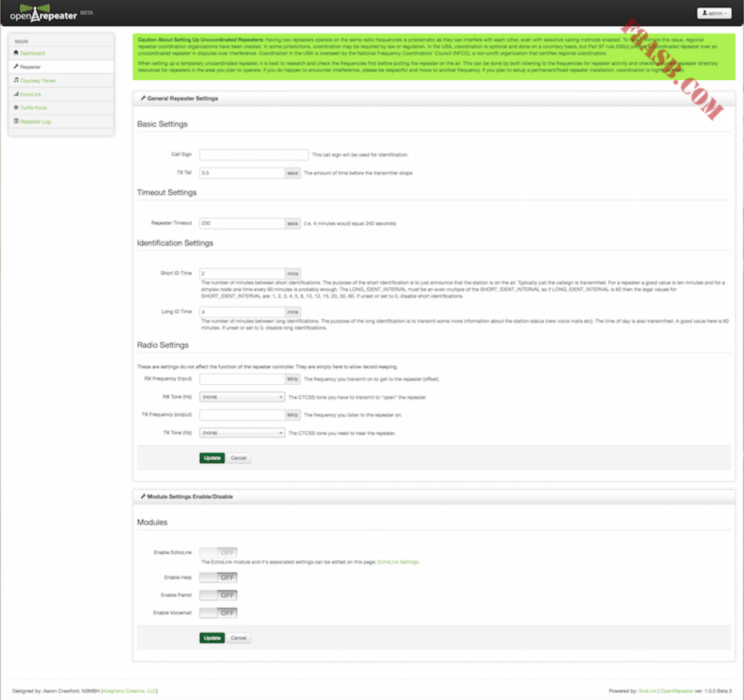Click Cancel in General Repeater Settings
This screenshot has width=744, height=700.
pos(238,458)
